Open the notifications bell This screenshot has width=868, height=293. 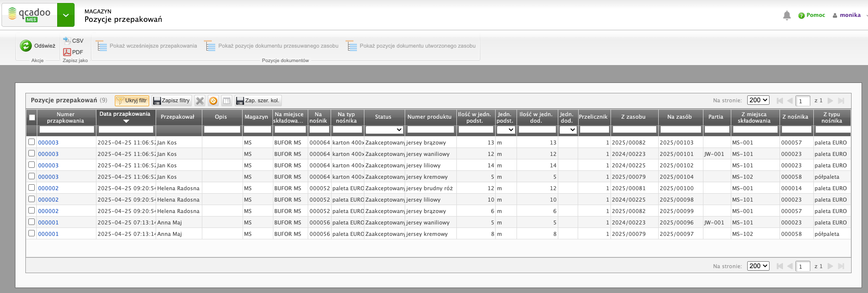pos(786,15)
